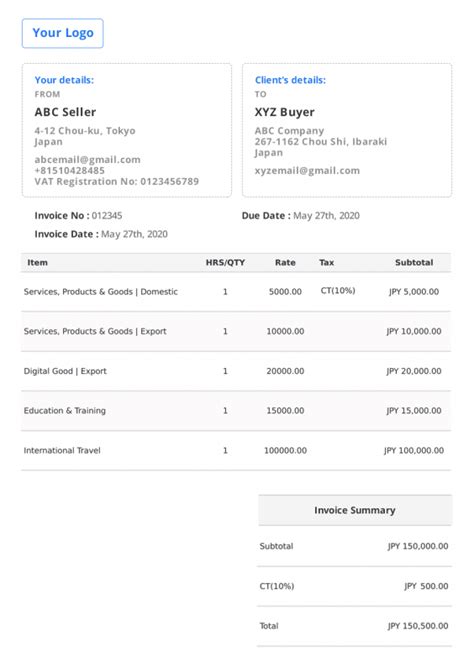This screenshot has width=474, height=668.
Task: Click the Invoice Summary header
Action: [x=355, y=510]
